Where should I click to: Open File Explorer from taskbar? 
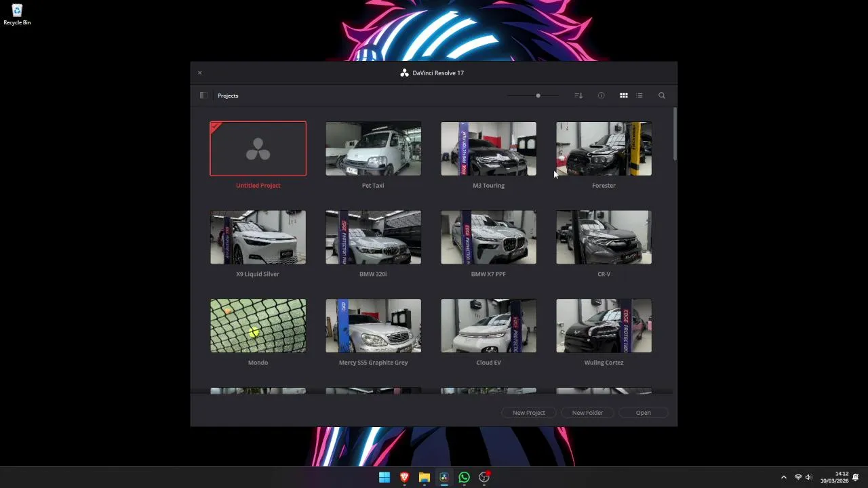pyautogui.click(x=424, y=477)
